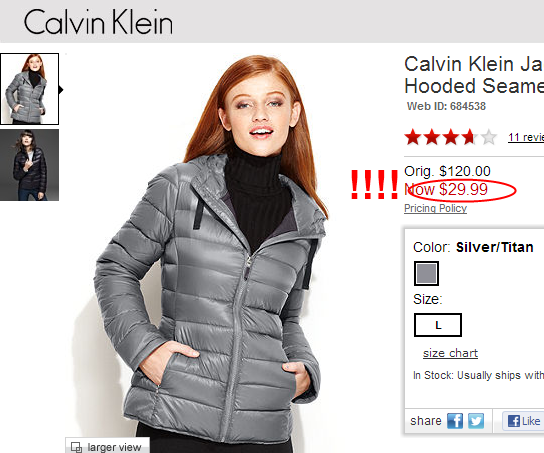This screenshot has width=544, height=453.
Task: Open the size chart link
Action: coord(450,353)
